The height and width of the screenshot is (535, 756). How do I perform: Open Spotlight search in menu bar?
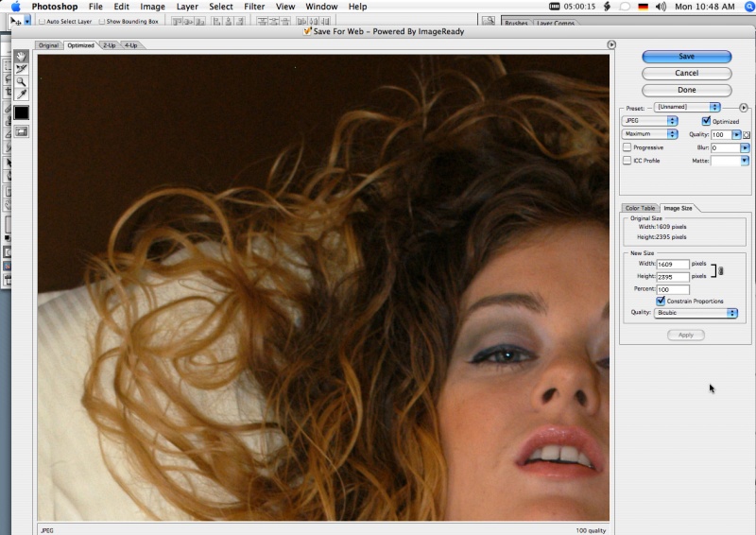749,7
